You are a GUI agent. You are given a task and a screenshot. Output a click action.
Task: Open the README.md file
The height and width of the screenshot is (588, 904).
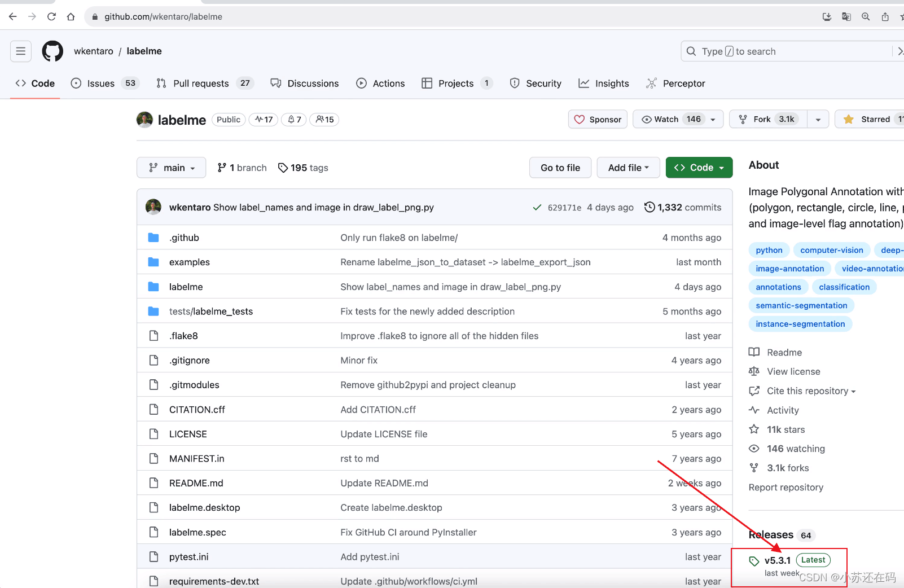pyautogui.click(x=196, y=483)
